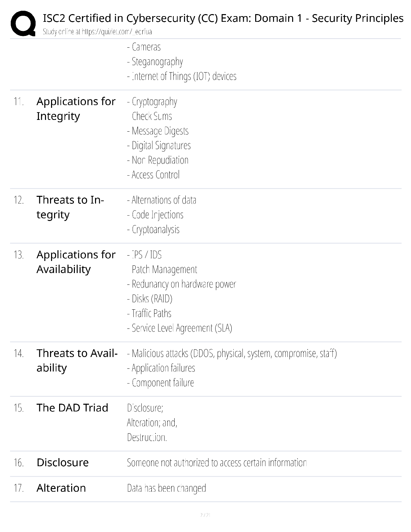Click the 'Code Injections' definition line
This screenshot has width=411, height=532.
(x=155, y=215)
